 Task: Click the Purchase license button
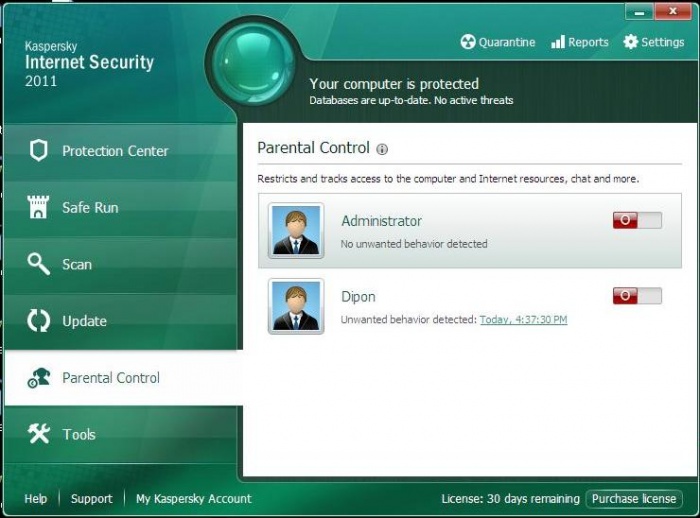pos(634,498)
